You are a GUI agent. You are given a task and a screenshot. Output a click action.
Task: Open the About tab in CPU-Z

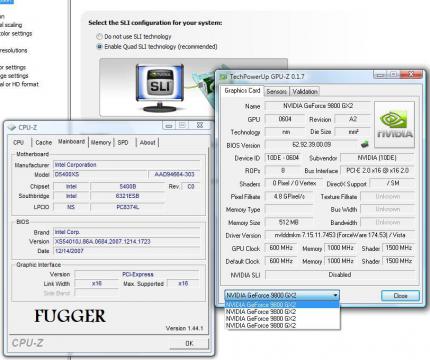click(148, 142)
